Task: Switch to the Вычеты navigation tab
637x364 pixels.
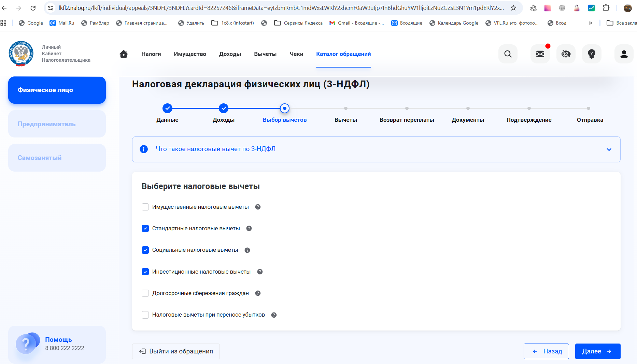Action: [265, 54]
